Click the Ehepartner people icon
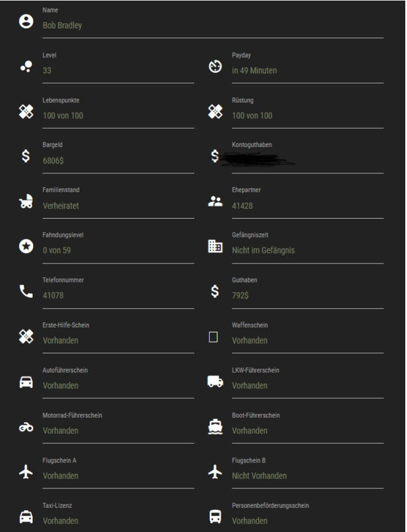 point(215,201)
